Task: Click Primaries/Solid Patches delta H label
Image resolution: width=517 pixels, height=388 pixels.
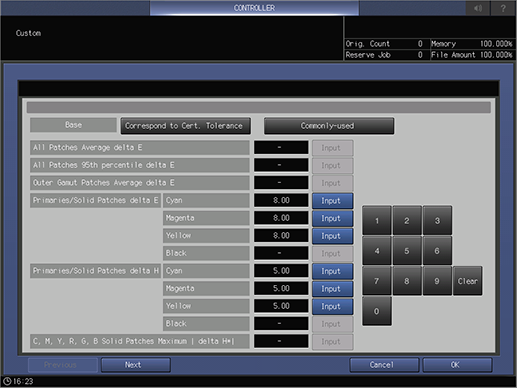Action: tap(95, 271)
